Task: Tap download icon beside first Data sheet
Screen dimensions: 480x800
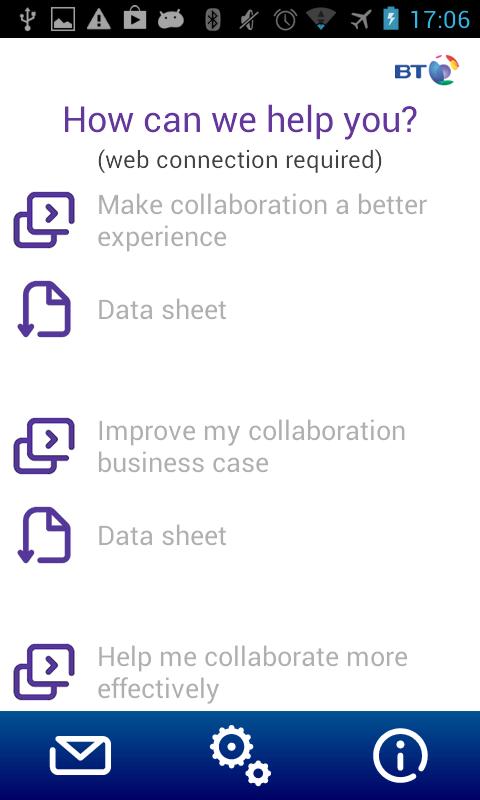Action: point(44,309)
